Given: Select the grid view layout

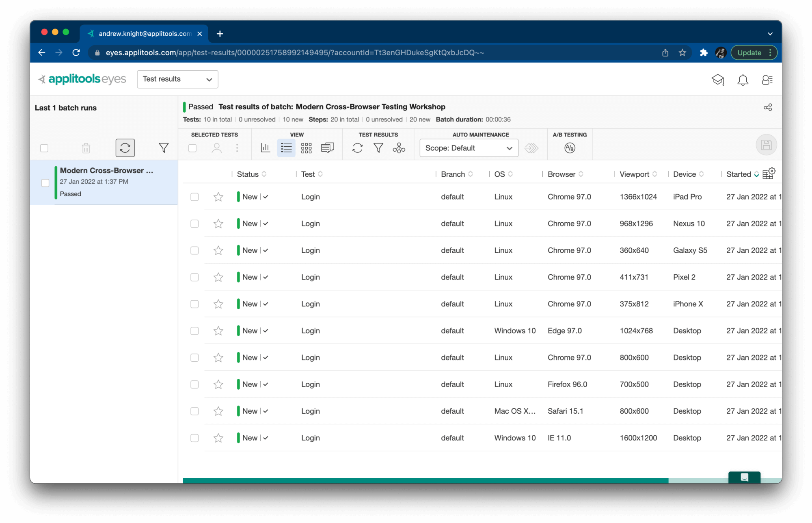Looking at the screenshot, I should pyautogui.click(x=307, y=148).
